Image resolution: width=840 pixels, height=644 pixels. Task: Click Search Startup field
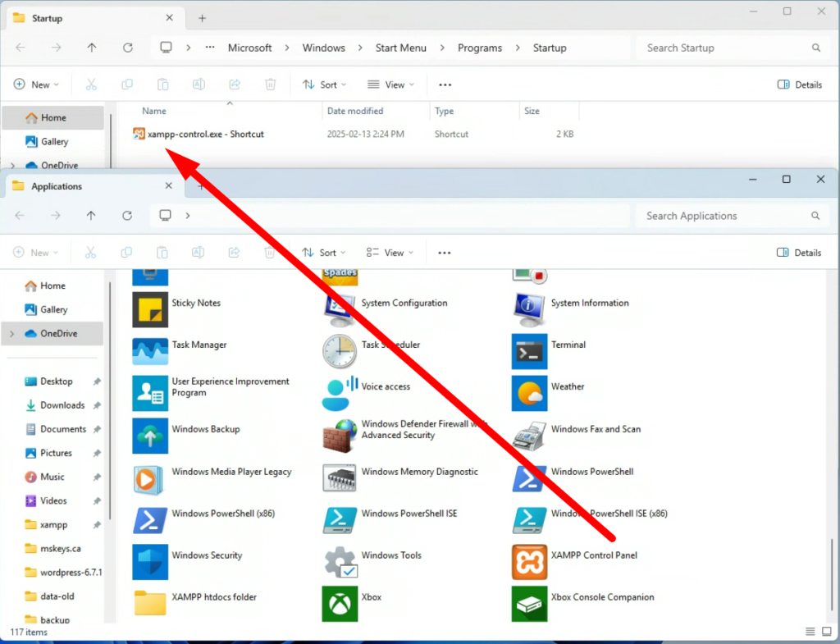tap(733, 48)
